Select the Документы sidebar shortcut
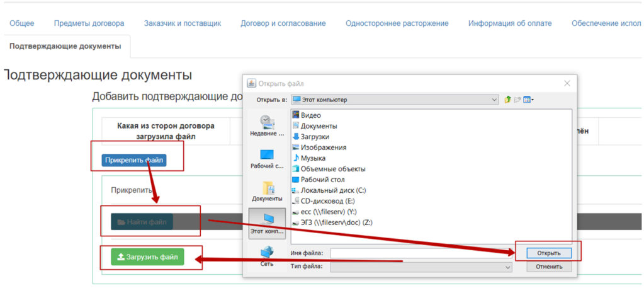 coord(267,191)
